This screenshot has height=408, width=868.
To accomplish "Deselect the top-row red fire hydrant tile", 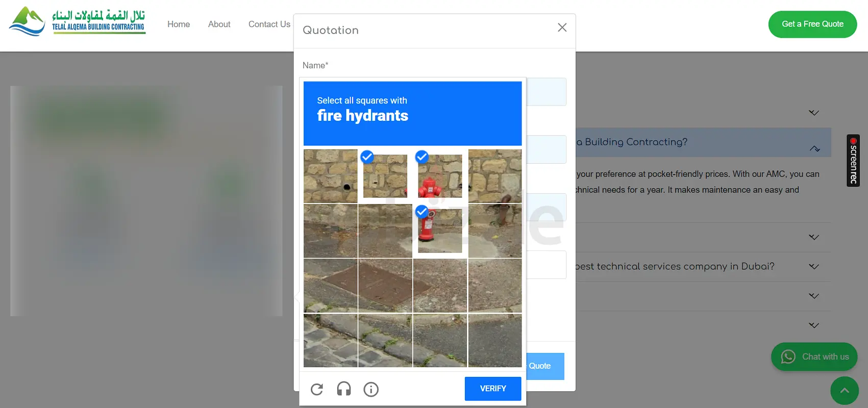I will [440, 176].
